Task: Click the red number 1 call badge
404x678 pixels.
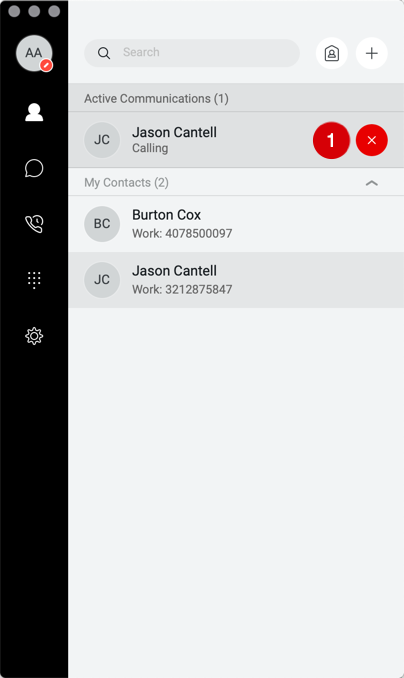Action: [331, 140]
